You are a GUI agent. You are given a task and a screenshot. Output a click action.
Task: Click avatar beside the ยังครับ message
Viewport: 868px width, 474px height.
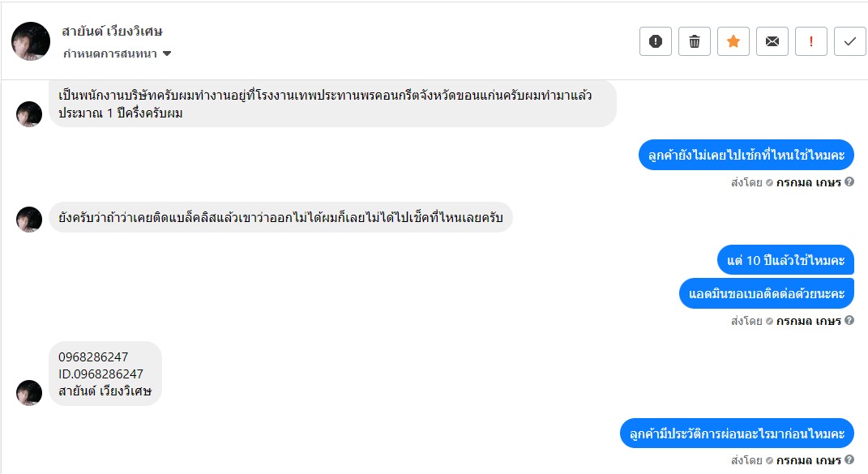pyautogui.click(x=29, y=220)
